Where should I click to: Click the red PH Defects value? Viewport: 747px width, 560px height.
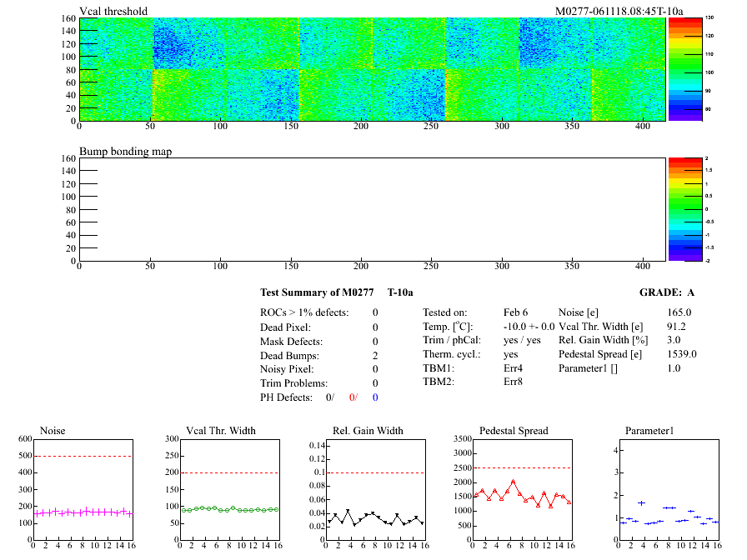coord(353,397)
